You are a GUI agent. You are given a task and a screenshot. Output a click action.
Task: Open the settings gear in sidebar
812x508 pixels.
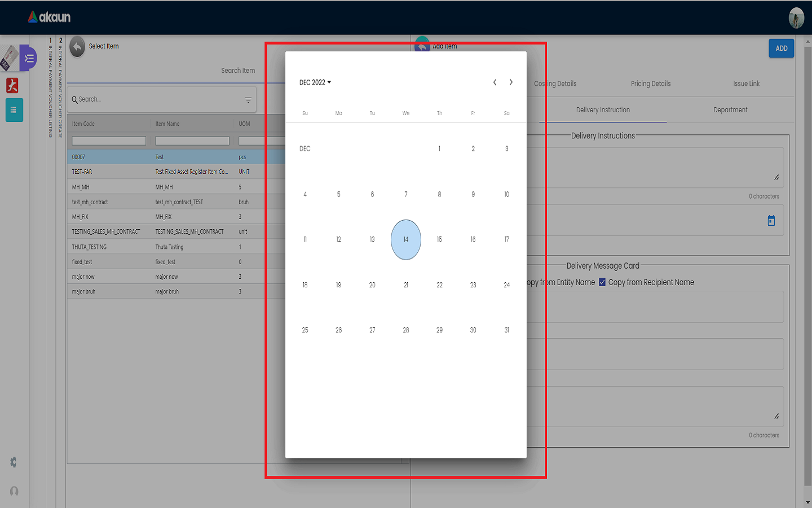tap(14, 462)
